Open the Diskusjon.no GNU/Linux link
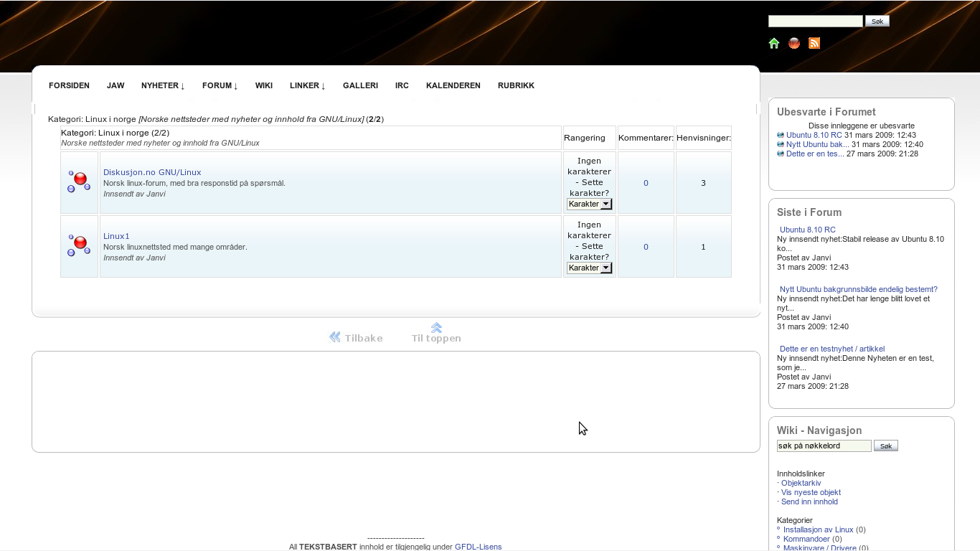 [x=152, y=172]
